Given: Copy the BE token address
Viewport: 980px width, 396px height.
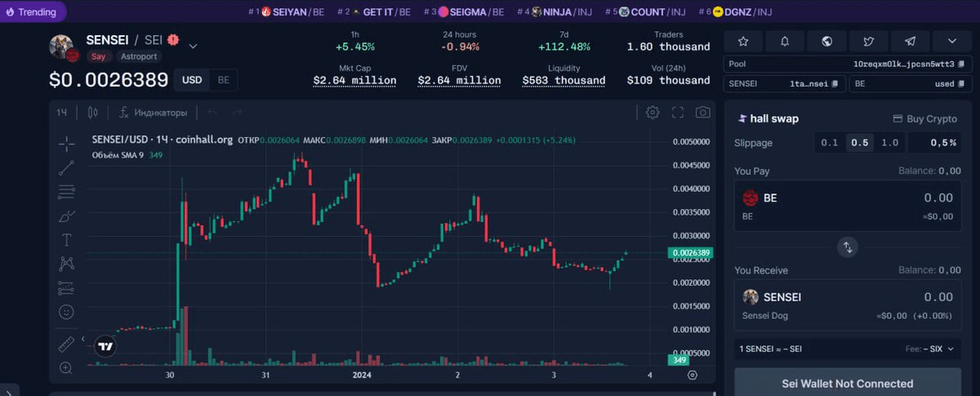Looking at the screenshot, I should coord(961,84).
